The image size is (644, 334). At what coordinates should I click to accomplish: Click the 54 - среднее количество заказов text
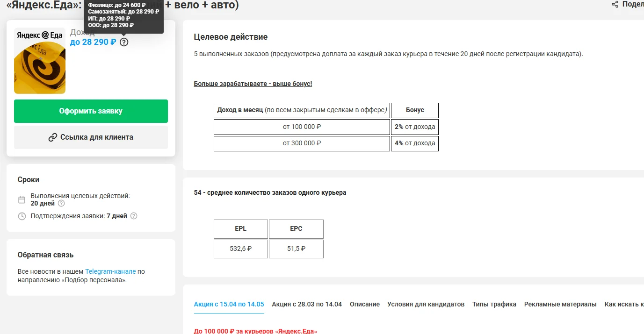click(270, 192)
